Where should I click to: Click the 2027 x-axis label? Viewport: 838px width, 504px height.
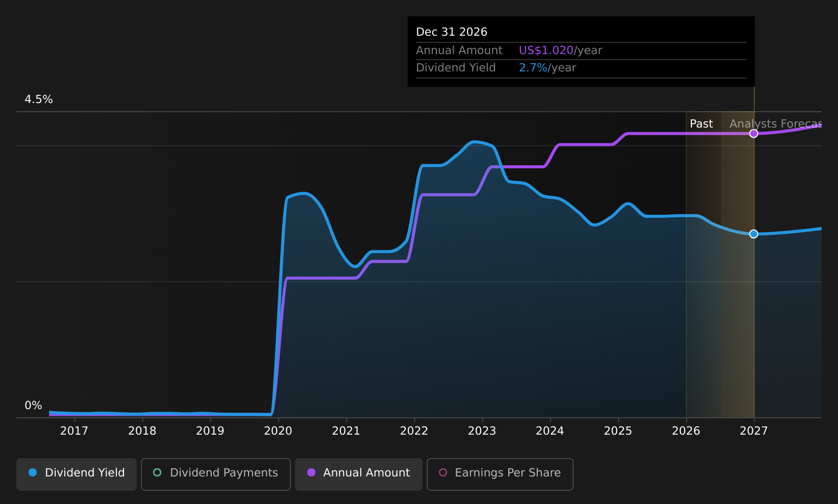click(x=754, y=431)
